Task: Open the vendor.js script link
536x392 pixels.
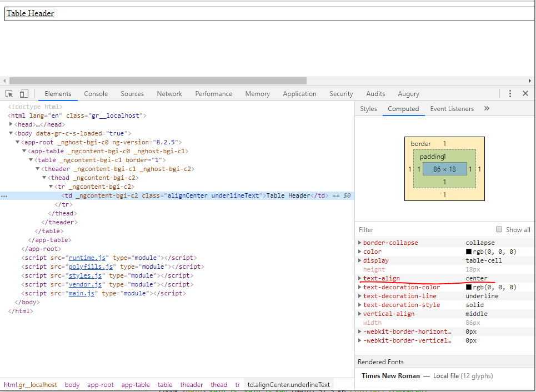Action: [85, 284]
